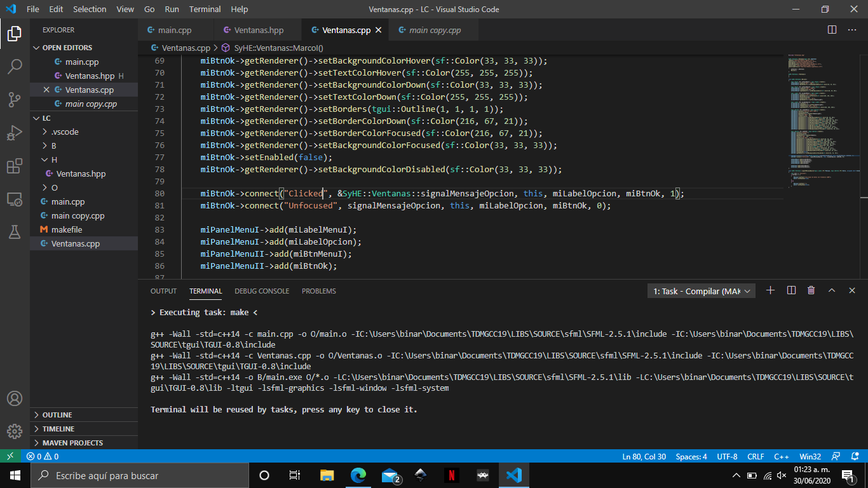
Task: Open the Manage settings gear
Action: tap(14, 431)
